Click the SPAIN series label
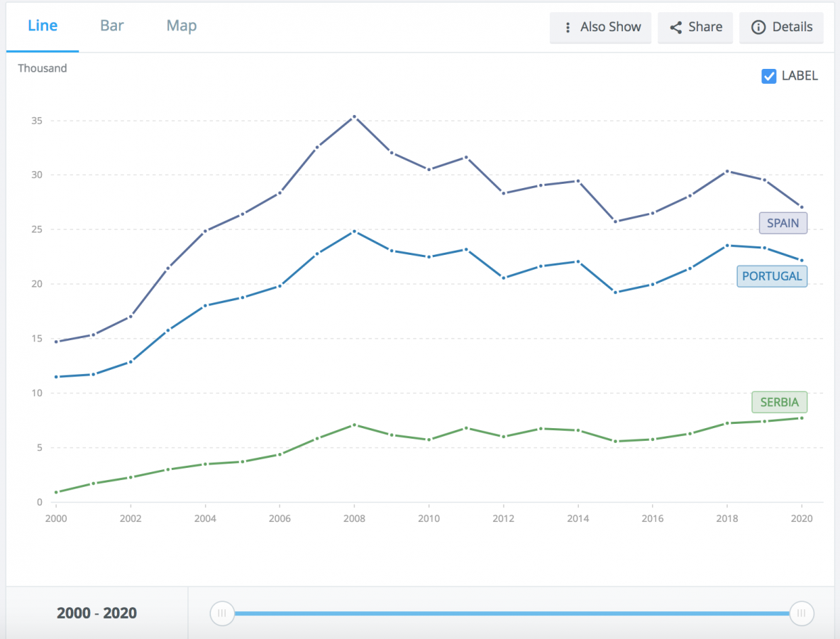 pos(783,223)
